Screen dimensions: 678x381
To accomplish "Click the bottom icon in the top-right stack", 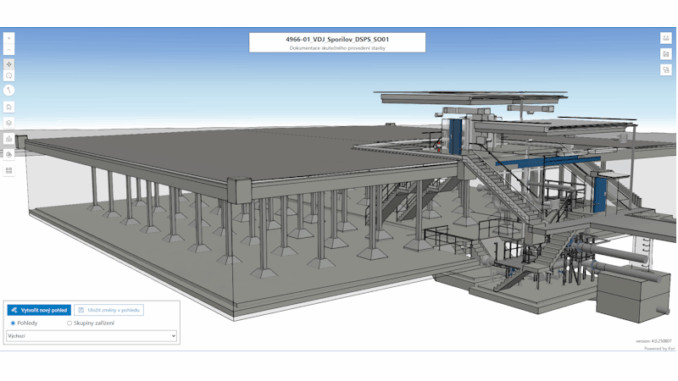I will tap(666, 70).
